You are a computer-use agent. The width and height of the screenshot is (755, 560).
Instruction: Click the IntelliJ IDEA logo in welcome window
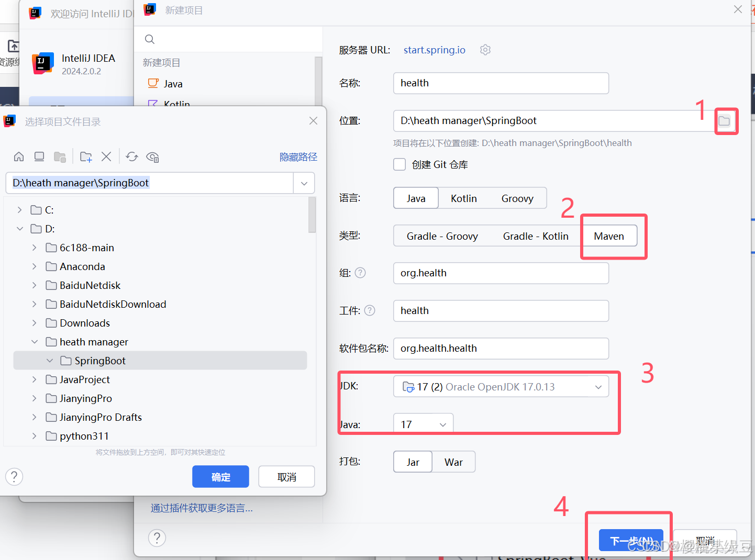click(43, 63)
